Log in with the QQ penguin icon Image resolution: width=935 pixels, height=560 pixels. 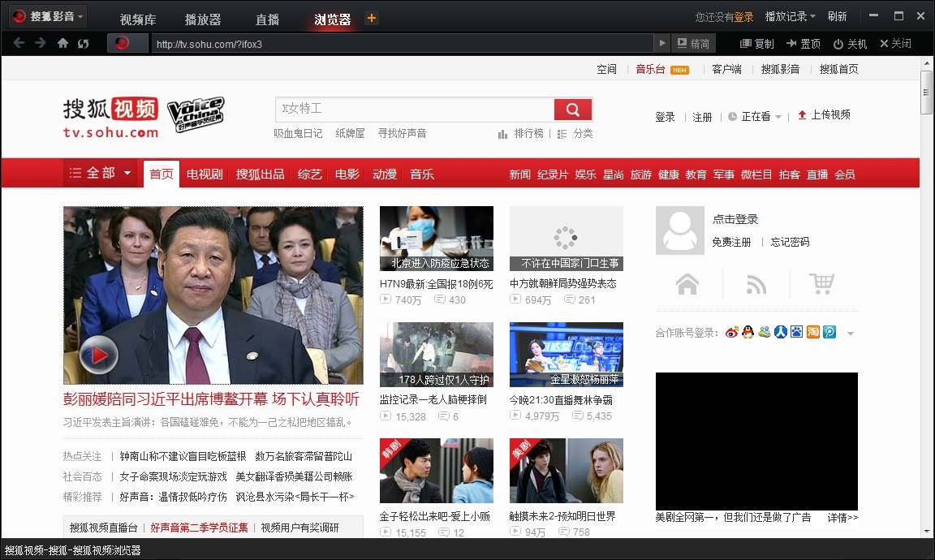[x=748, y=332]
